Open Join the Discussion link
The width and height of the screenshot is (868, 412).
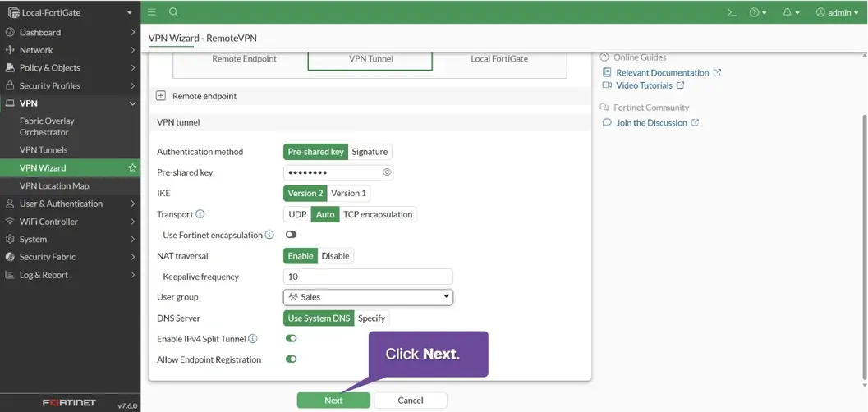click(x=651, y=123)
